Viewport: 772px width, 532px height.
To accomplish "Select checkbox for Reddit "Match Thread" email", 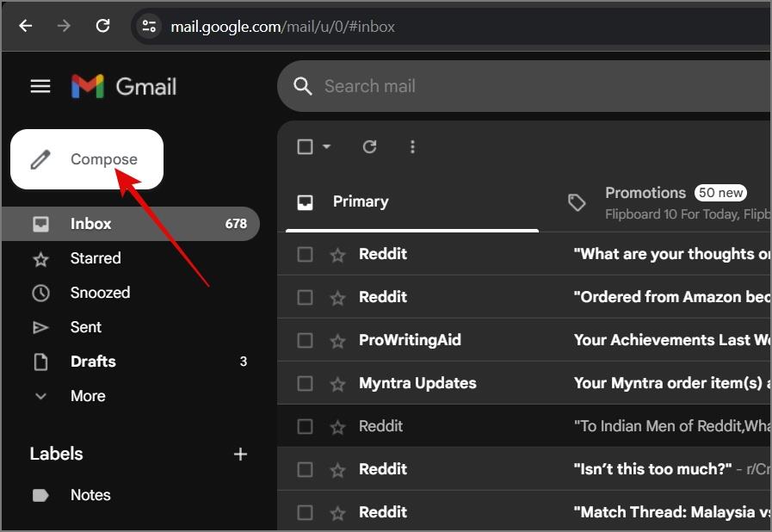I will click(x=305, y=512).
